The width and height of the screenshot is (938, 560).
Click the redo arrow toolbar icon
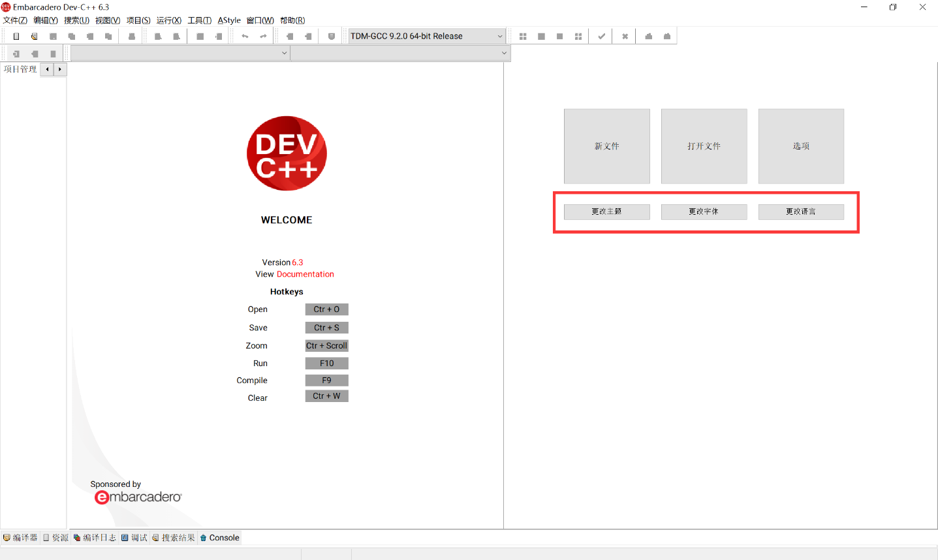pos(263,37)
